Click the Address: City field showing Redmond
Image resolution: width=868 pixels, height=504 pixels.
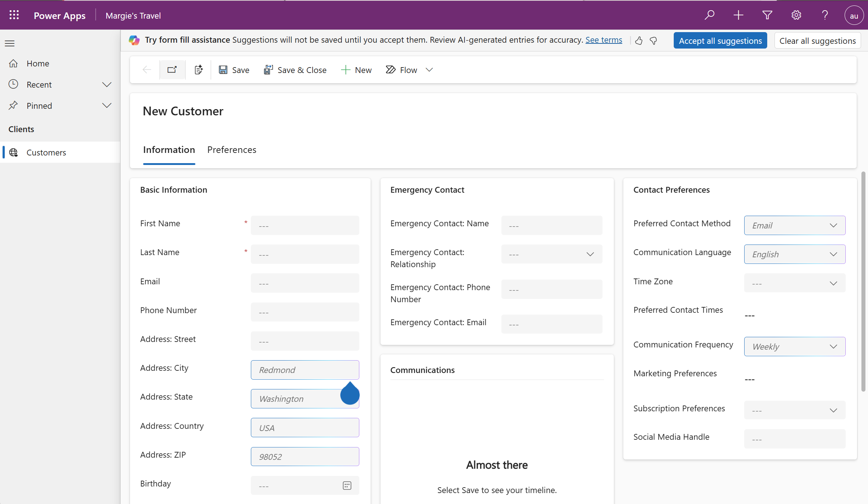tap(305, 370)
